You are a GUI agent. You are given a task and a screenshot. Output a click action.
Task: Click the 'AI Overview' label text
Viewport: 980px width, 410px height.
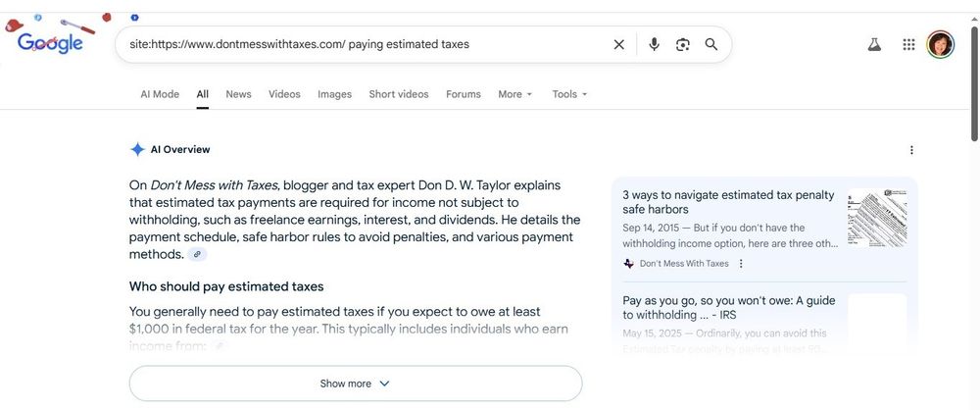(180, 150)
